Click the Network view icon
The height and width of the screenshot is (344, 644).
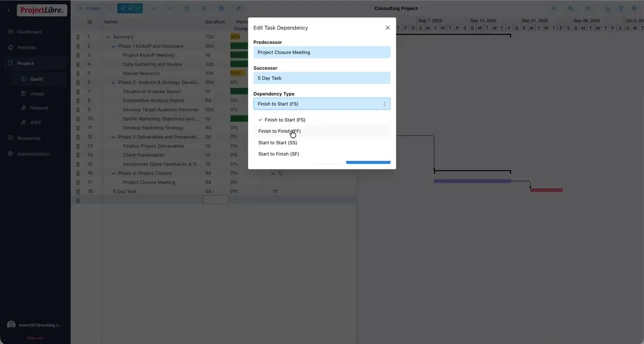[x=24, y=108]
